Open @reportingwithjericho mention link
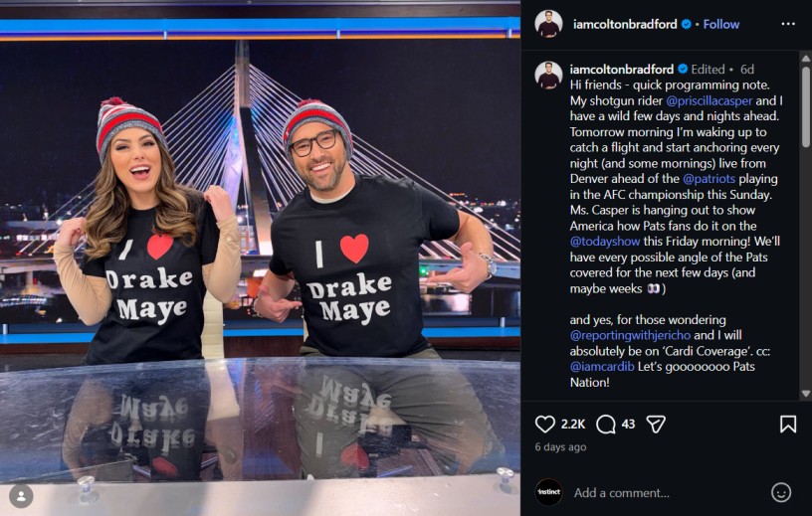Viewport: 812px width, 516px height. 630,335
